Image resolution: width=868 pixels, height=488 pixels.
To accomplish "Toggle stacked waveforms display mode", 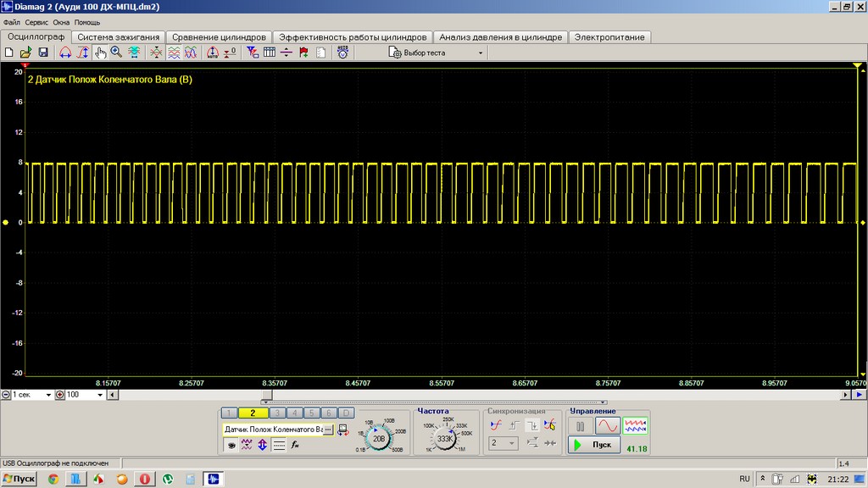I will [x=174, y=53].
